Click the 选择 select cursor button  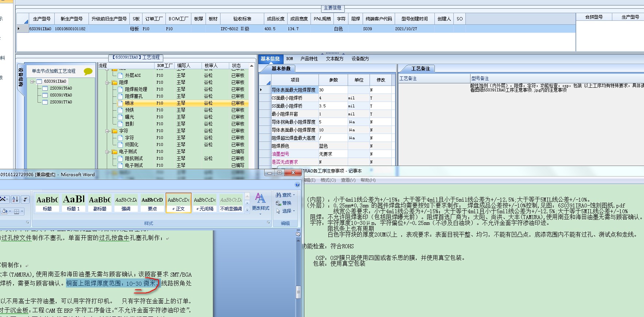285,211
